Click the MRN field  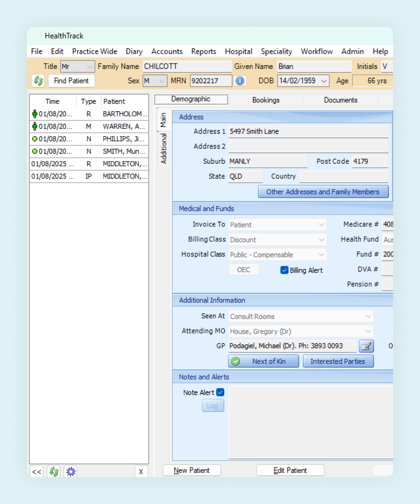coord(211,81)
